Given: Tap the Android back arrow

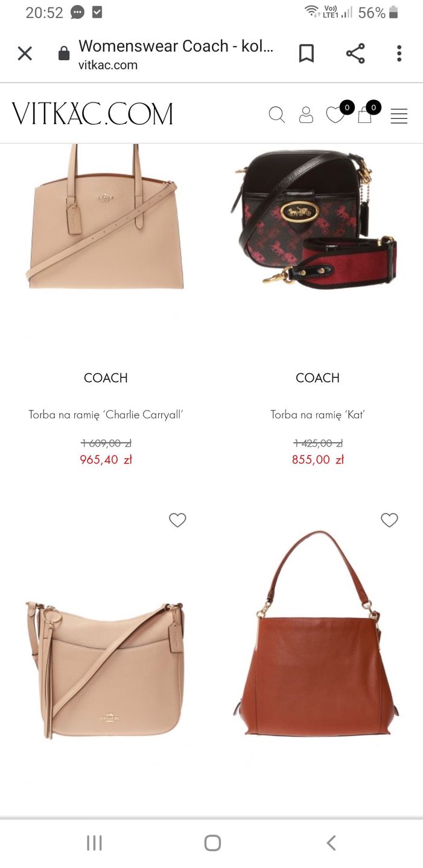Looking at the screenshot, I should click(331, 843).
